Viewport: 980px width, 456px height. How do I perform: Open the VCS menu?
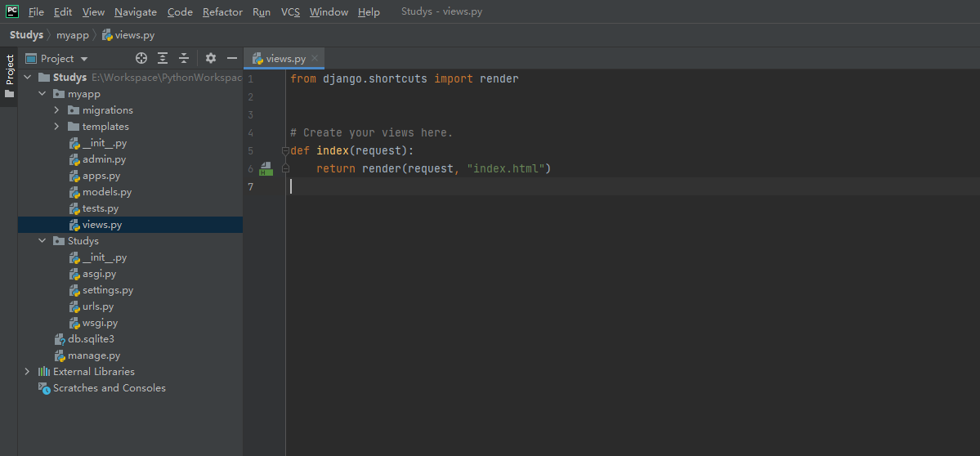[290, 12]
